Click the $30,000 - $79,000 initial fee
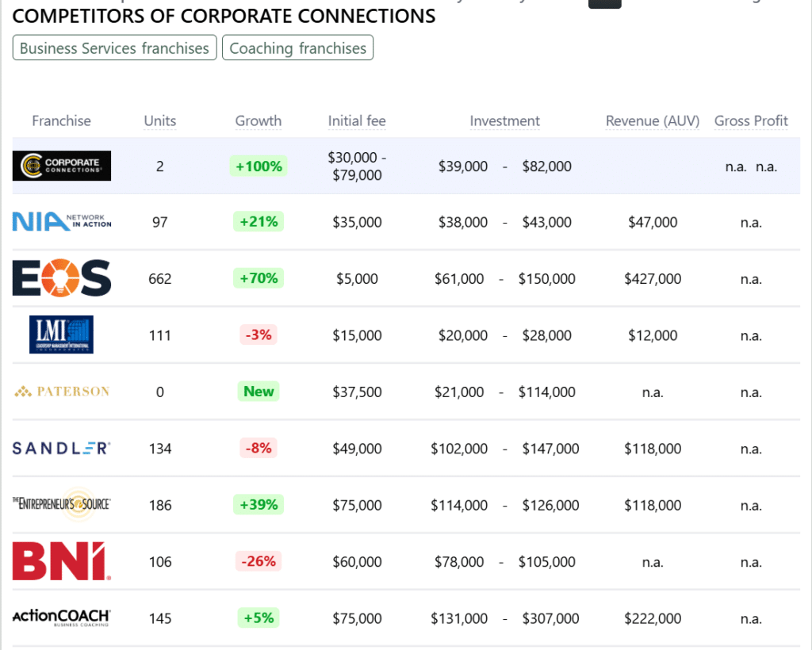 357,166
